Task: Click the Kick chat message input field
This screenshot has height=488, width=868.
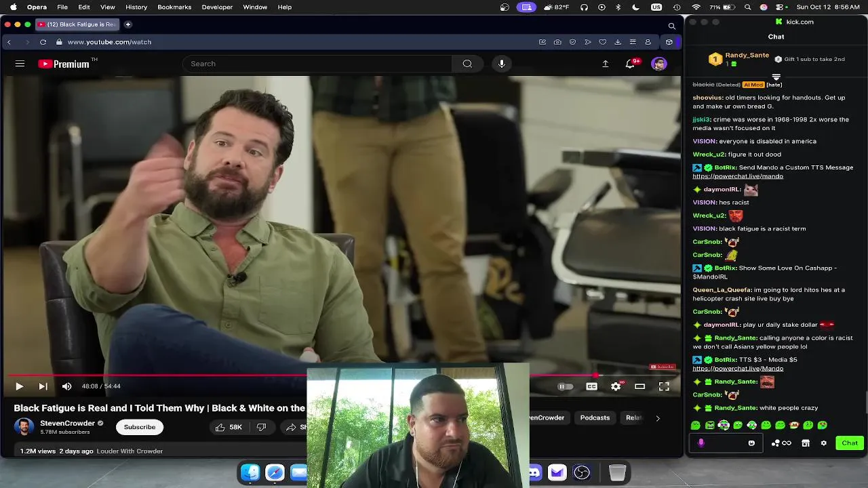Action: click(x=727, y=443)
